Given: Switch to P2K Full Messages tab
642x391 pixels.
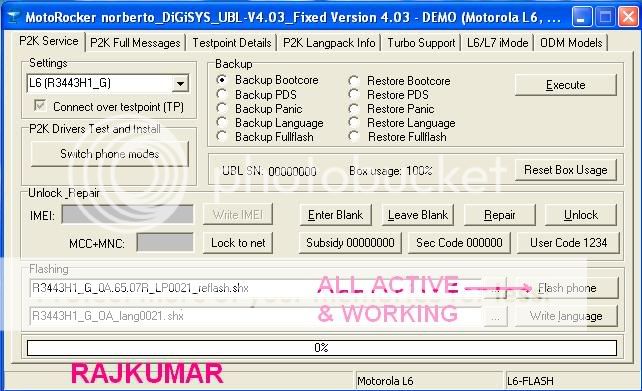Looking at the screenshot, I should [135, 43].
